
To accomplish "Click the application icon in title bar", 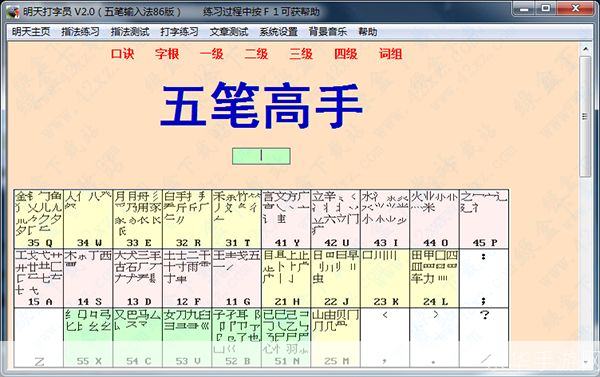I will coord(13,12).
